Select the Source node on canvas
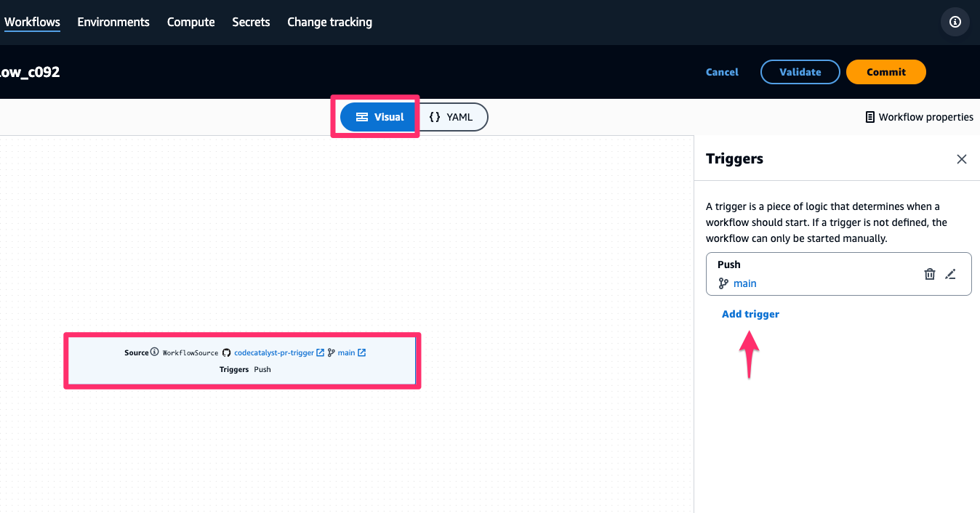Viewport: 980px width, 513px height. 242,360
